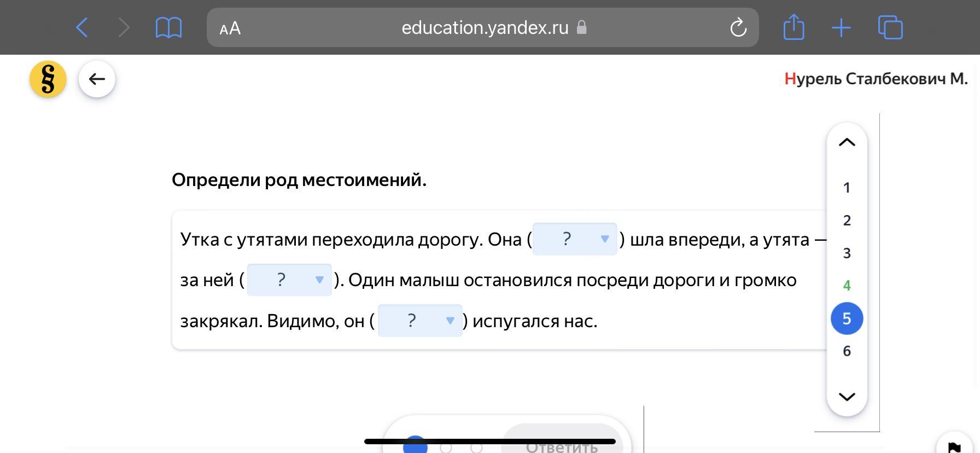Open Safari bookmarks book icon
Image resolution: width=980 pixels, height=453 pixels.
pos(168,27)
